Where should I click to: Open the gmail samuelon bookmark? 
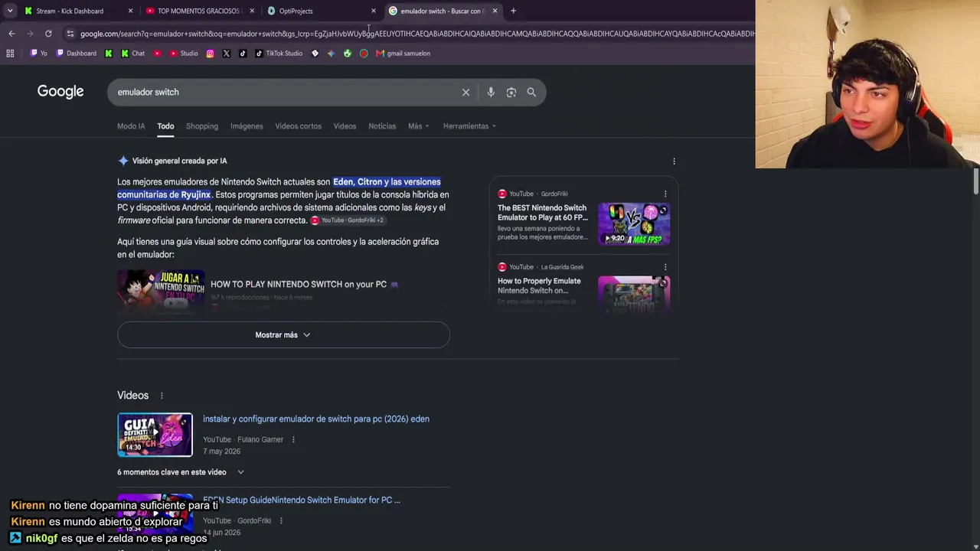click(403, 54)
